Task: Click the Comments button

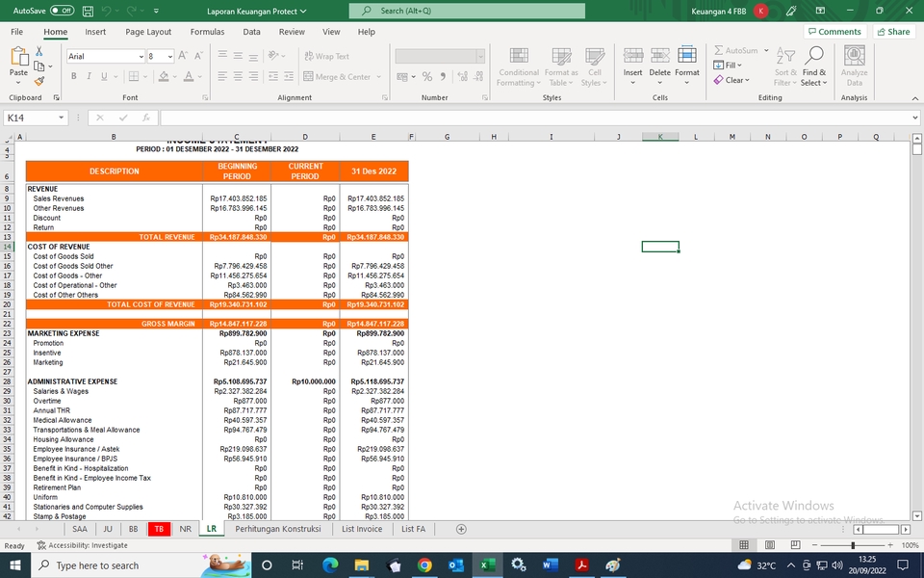Action: click(835, 32)
